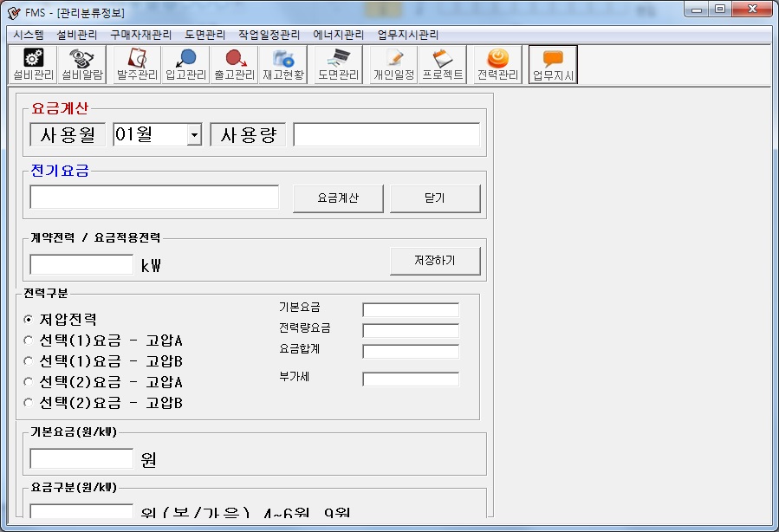Viewport: 779px width, 532px height.
Task: Open the 설비관리 toolbar icon
Action: [33, 65]
